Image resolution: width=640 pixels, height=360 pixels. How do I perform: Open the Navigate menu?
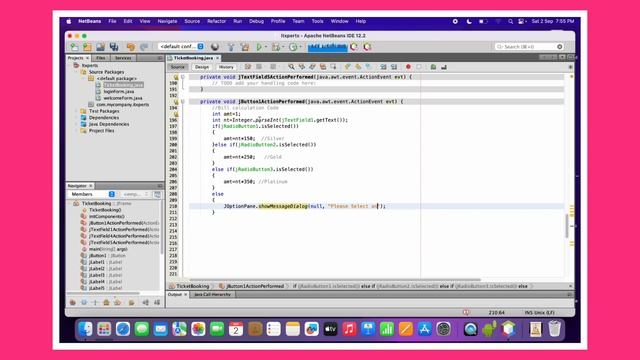(167, 21)
